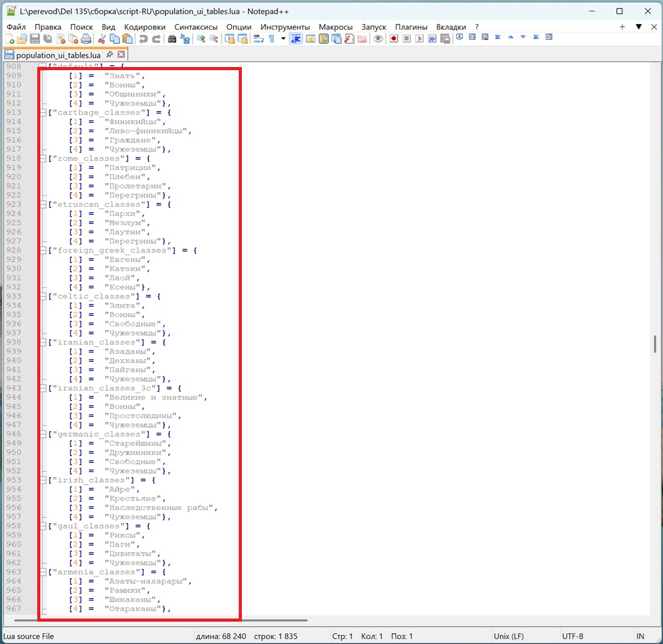Zoom out using the magnifier minus icon

[214, 39]
